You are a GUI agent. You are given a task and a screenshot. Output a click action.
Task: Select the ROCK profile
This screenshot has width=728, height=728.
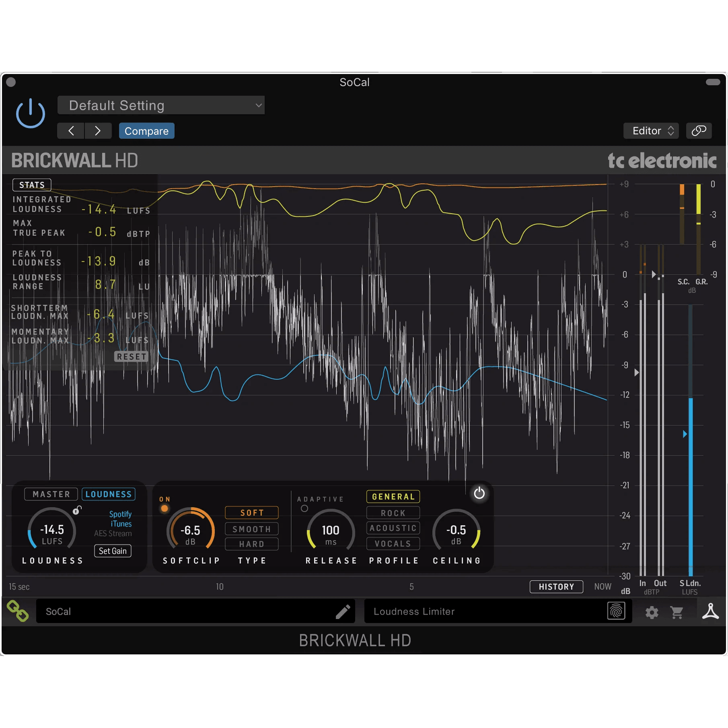[x=393, y=512]
